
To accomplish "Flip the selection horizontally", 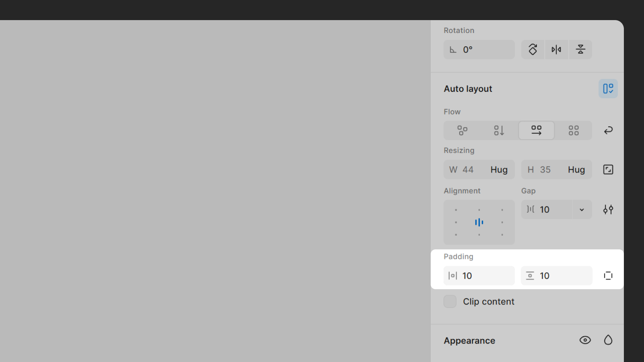I will tap(556, 49).
